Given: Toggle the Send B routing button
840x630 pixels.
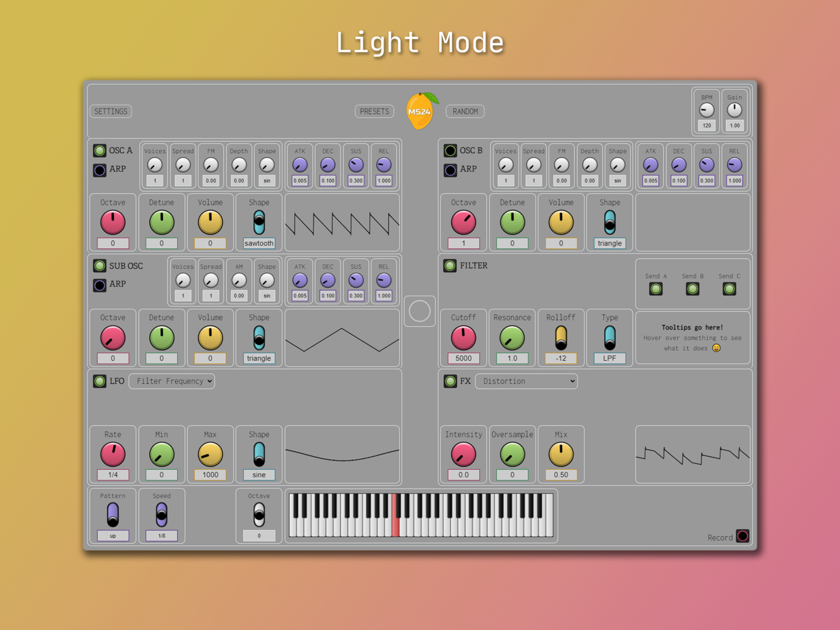Looking at the screenshot, I should (x=692, y=289).
